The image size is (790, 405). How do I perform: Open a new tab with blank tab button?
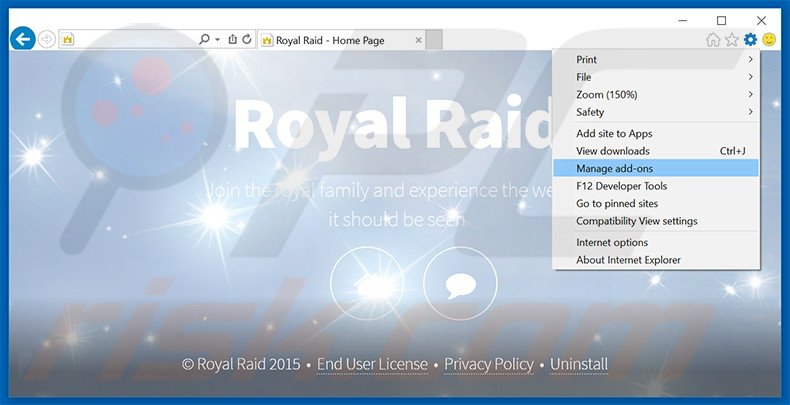[434, 40]
